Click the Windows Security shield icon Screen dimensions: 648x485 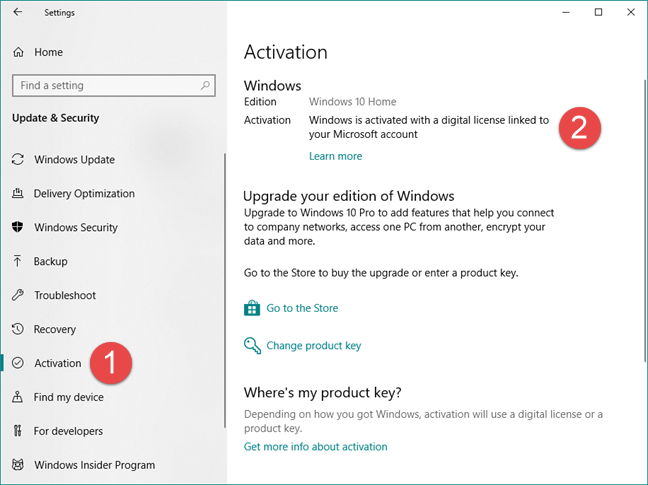coord(17,227)
